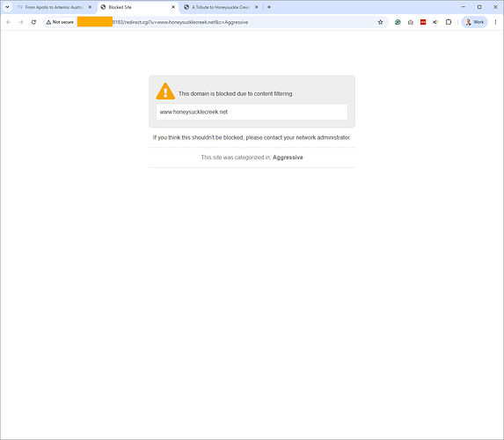Viewport: 504px width, 440px height.
Task: Open the Work profile menu
Action: 474,22
